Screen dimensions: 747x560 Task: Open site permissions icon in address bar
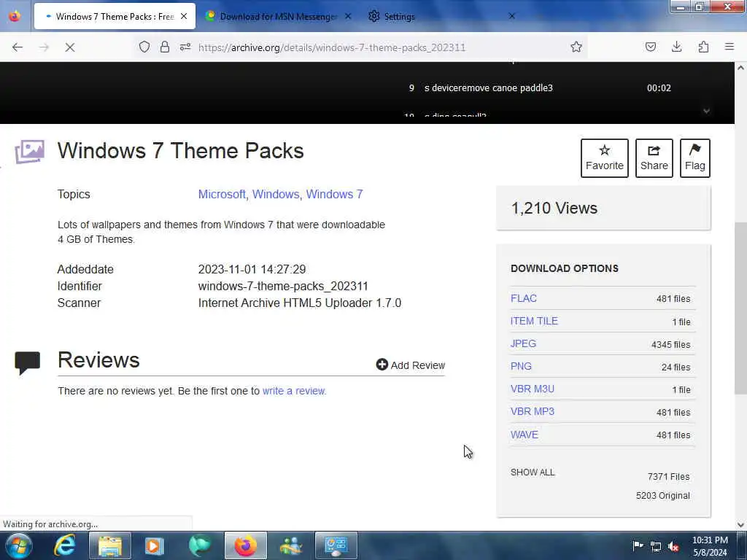click(x=185, y=47)
